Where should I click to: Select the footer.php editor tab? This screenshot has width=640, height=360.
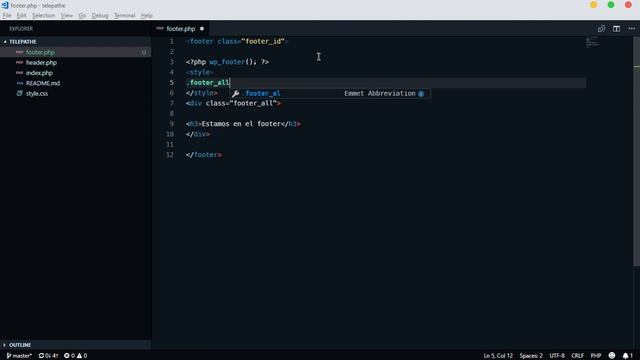(180, 29)
